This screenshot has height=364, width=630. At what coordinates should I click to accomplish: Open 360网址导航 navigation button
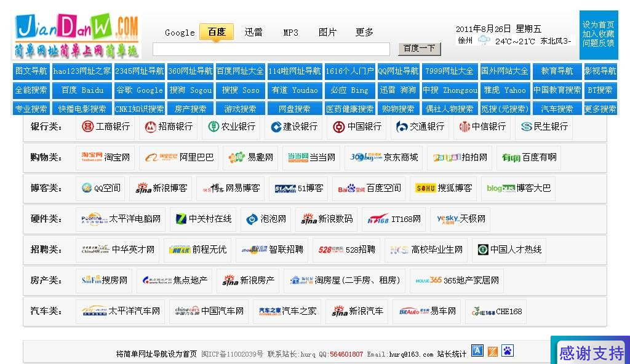tap(191, 71)
